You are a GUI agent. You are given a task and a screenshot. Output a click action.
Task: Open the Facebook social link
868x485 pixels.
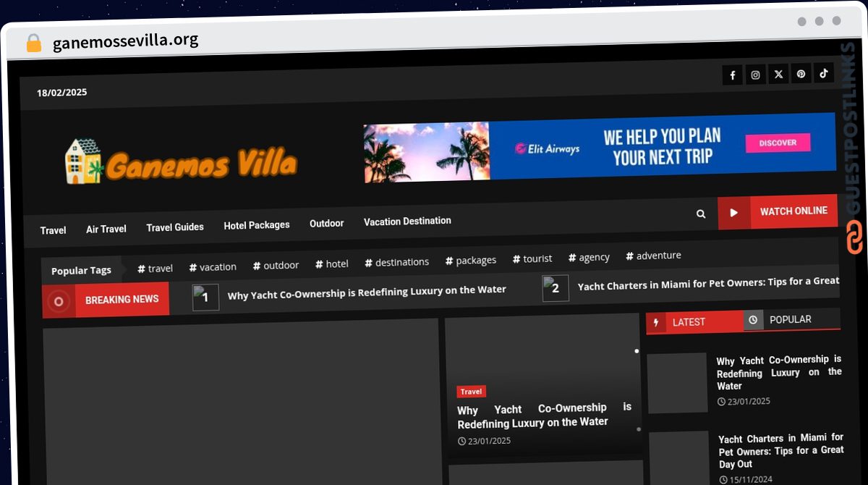coord(732,75)
